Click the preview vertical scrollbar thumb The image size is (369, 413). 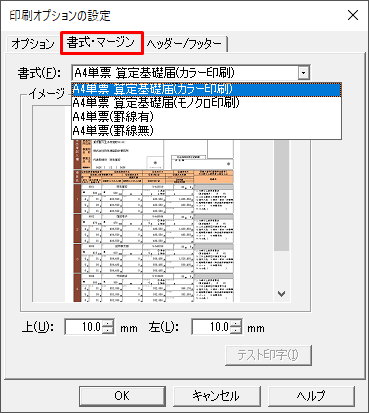click(x=282, y=195)
